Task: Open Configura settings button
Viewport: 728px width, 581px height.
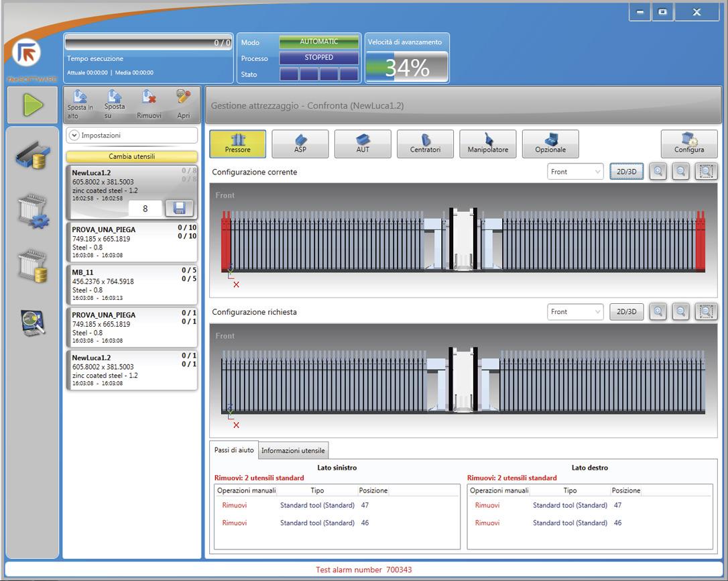Action: coord(688,143)
